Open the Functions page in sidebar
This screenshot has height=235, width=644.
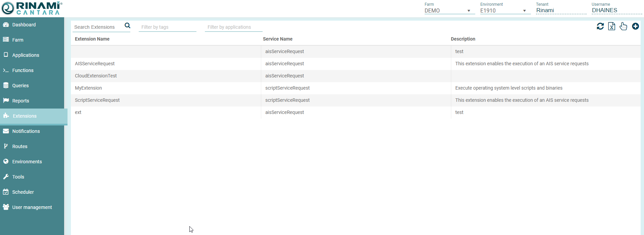[23, 70]
